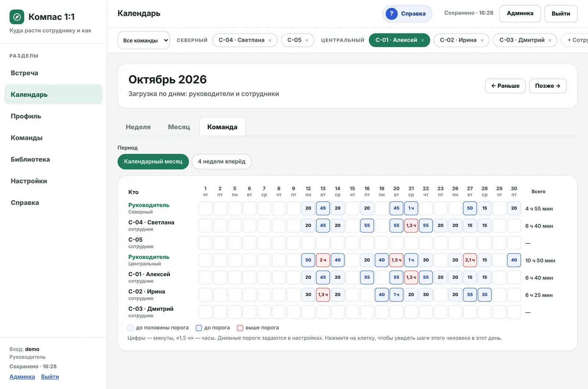Open the Справка sidebar section
The height and width of the screenshot is (389, 588).
point(53,203)
